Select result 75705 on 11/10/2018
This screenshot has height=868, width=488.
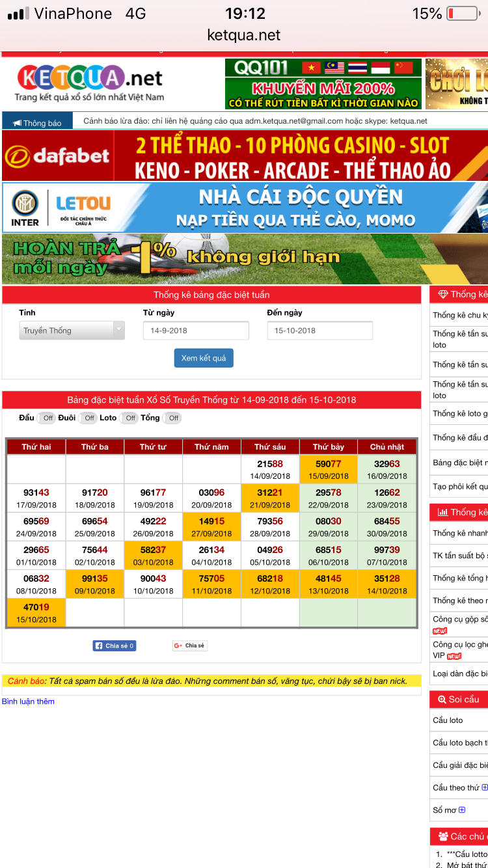point(211,584)
